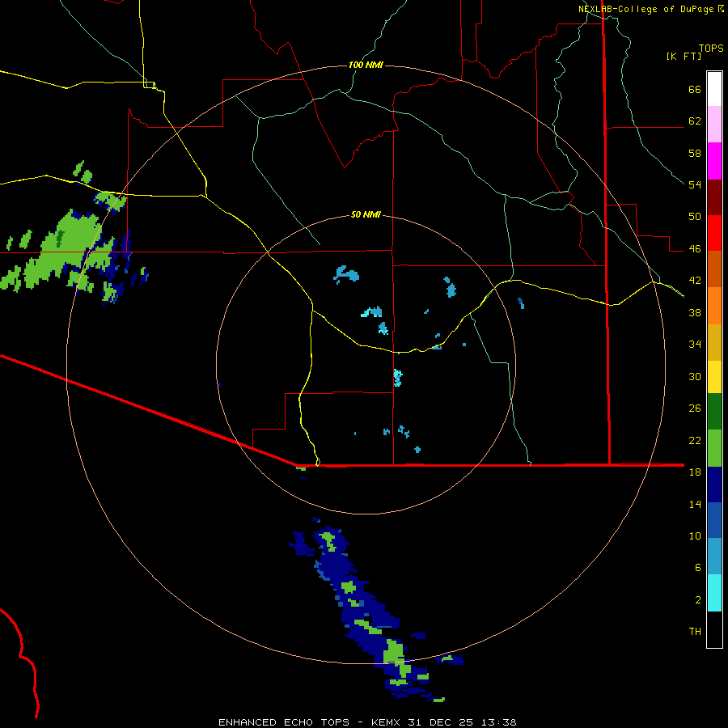The image size is (728, 728).
Task: Click the bright red 46-50 kft legend swatch
Action: coord(714,233)
